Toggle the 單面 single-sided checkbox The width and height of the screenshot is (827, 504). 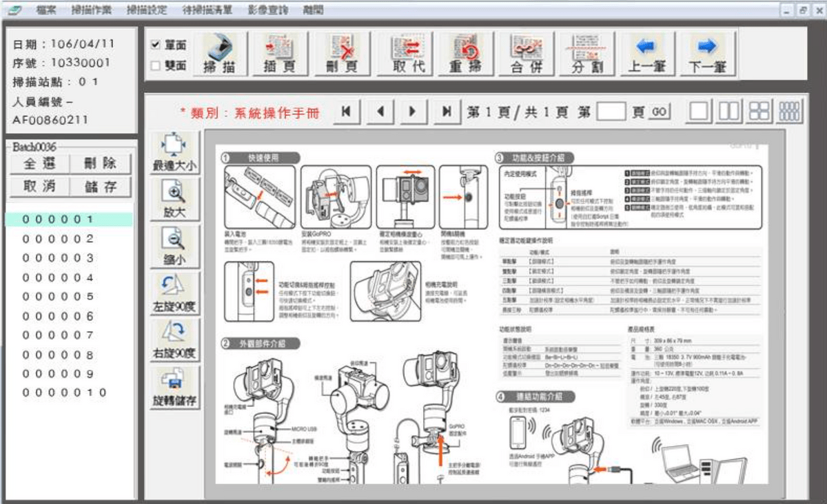[156, 45]
